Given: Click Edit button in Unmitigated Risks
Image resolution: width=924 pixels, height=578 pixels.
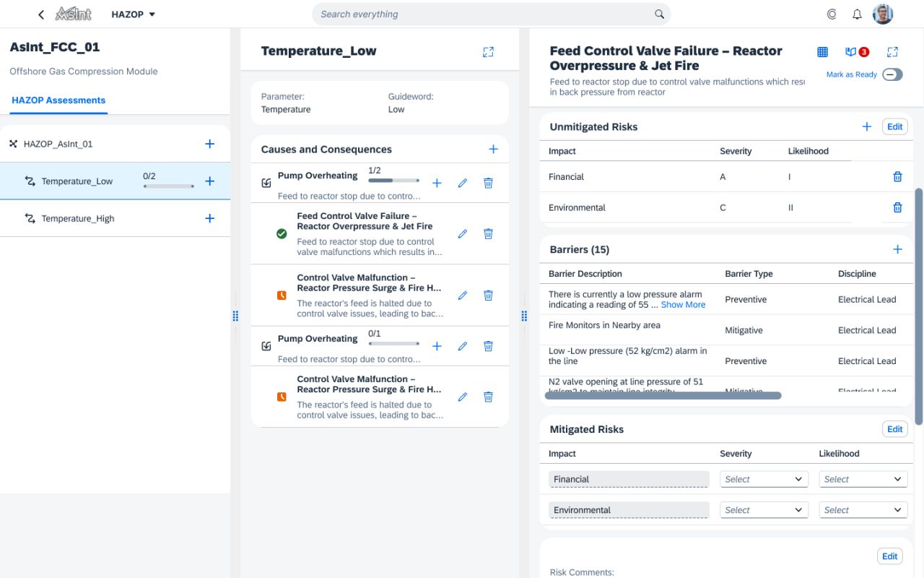Looking at the screenshot, I should (895, 126).
